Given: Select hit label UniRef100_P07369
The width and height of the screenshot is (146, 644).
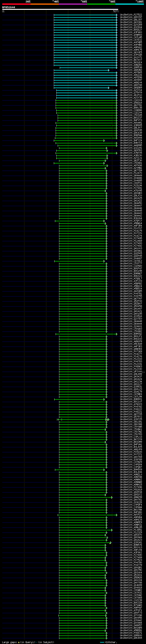Looking at the screenshot, I should point(131,352).
